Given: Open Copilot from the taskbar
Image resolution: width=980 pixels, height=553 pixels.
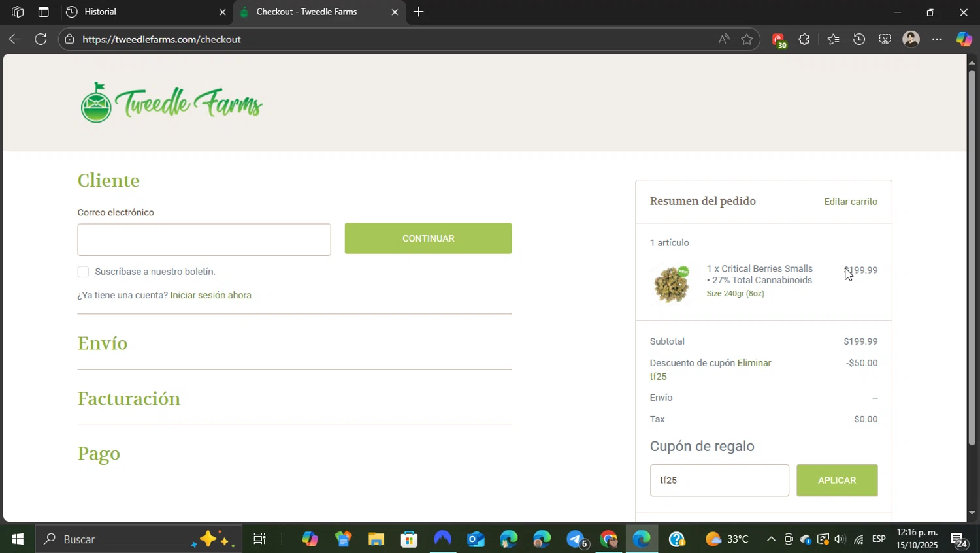Looking at the screenshot, I should tap(310, 539).
